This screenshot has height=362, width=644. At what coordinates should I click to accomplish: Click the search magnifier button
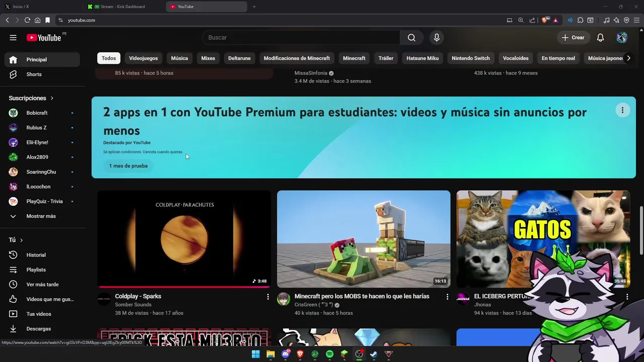pos(412,38)
